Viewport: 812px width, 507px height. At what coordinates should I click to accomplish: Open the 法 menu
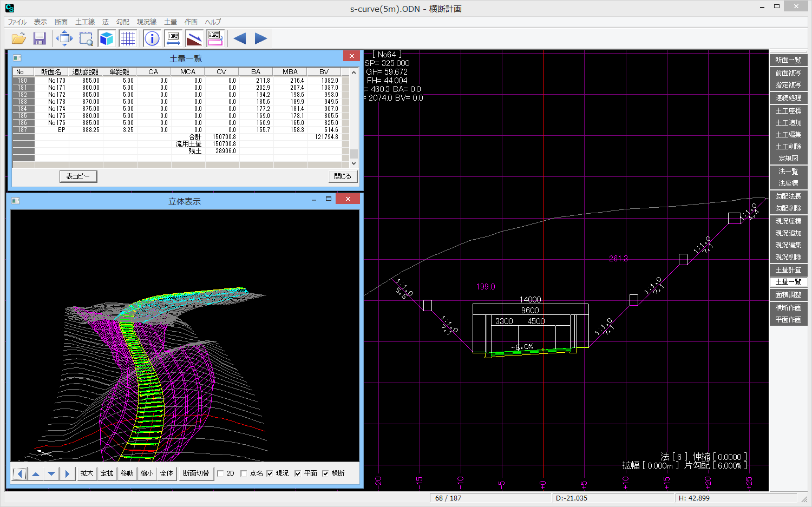click(106, 22)
